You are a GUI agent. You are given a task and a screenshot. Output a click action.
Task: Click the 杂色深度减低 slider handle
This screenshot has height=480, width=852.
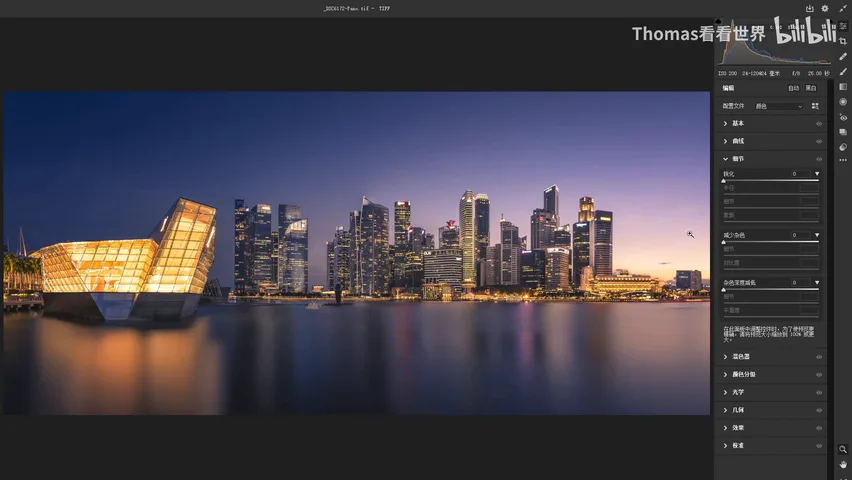(x=723, y=289)
